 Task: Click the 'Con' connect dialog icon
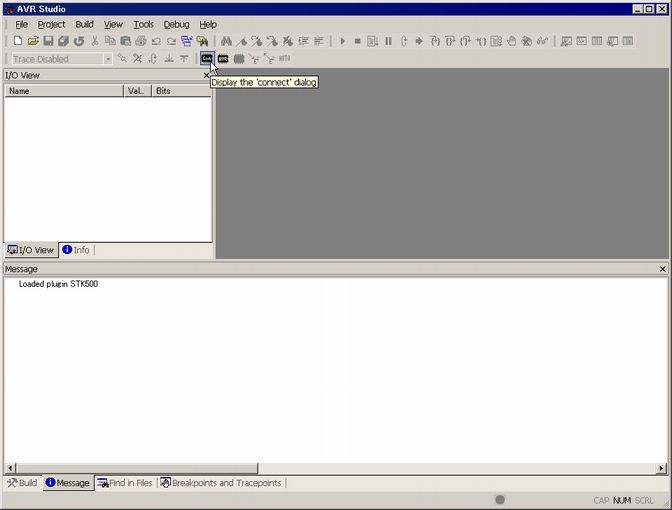coord(207,58)
